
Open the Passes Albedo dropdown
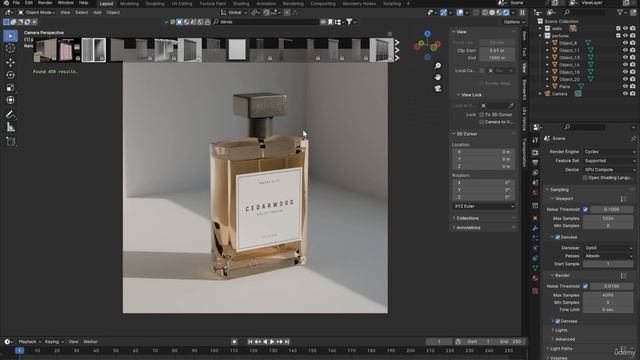tap(608, 256)
